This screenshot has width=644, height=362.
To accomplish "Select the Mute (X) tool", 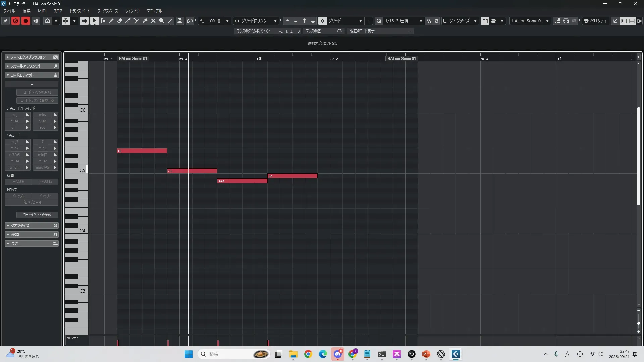I will coord(153,21).
